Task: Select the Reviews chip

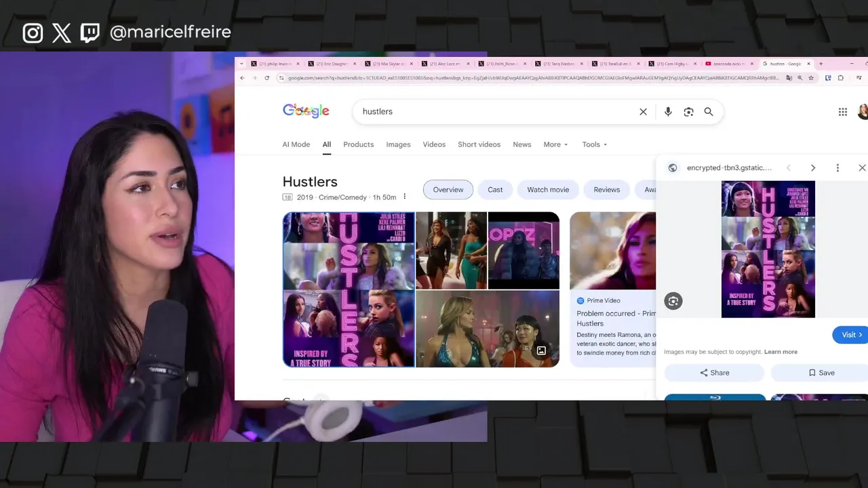Action: 607,190
